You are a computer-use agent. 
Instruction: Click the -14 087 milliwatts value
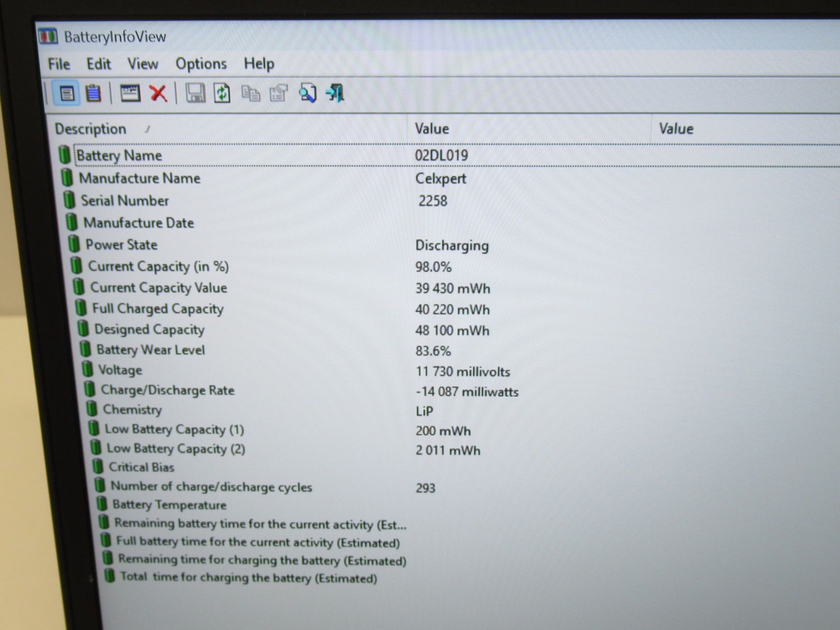467,392
